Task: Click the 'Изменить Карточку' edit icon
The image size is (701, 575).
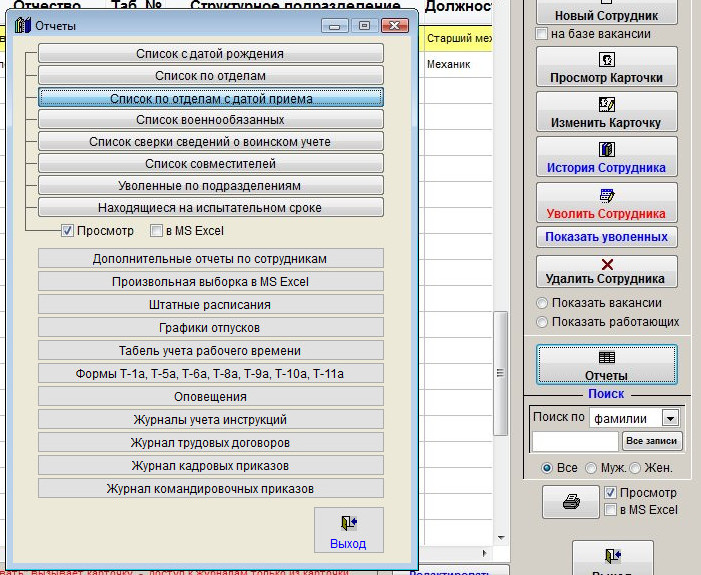Action: 607,104
